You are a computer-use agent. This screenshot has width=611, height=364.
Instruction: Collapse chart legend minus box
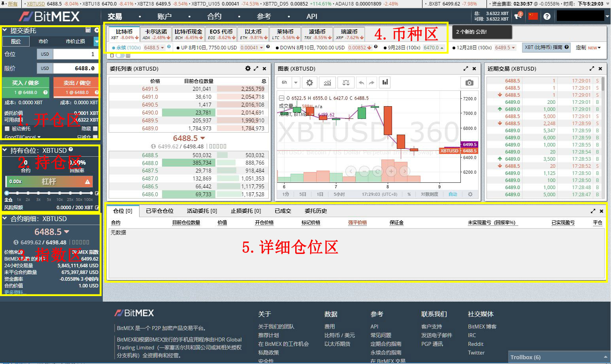281,98
